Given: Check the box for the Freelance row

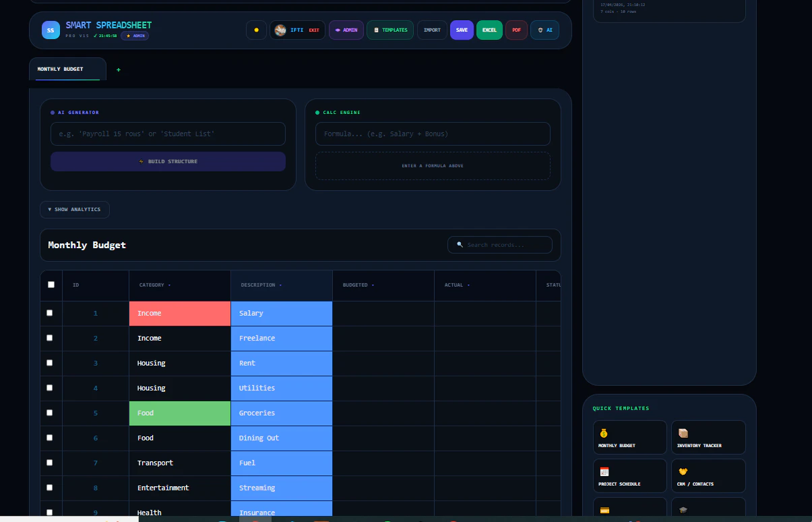Looking at the screenshot, I should [x=49, y=338].
